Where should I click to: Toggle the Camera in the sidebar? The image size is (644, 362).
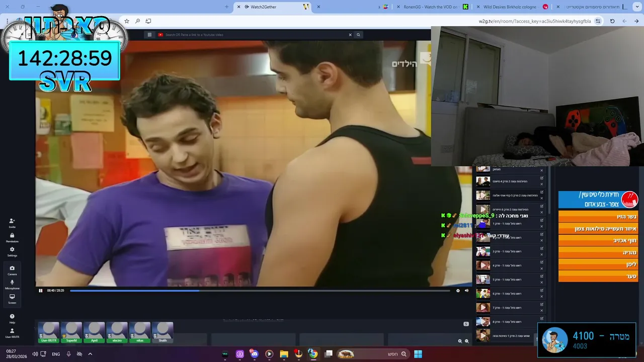coord(12,270)
